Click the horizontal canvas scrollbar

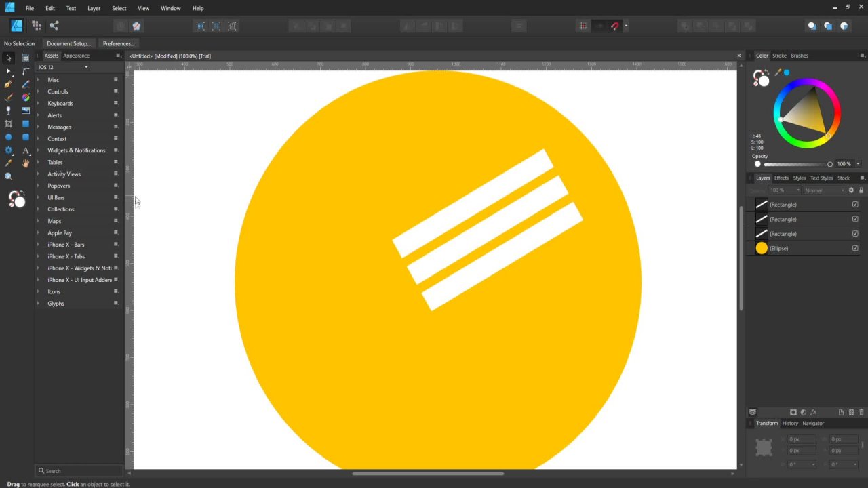pos(428,474)
